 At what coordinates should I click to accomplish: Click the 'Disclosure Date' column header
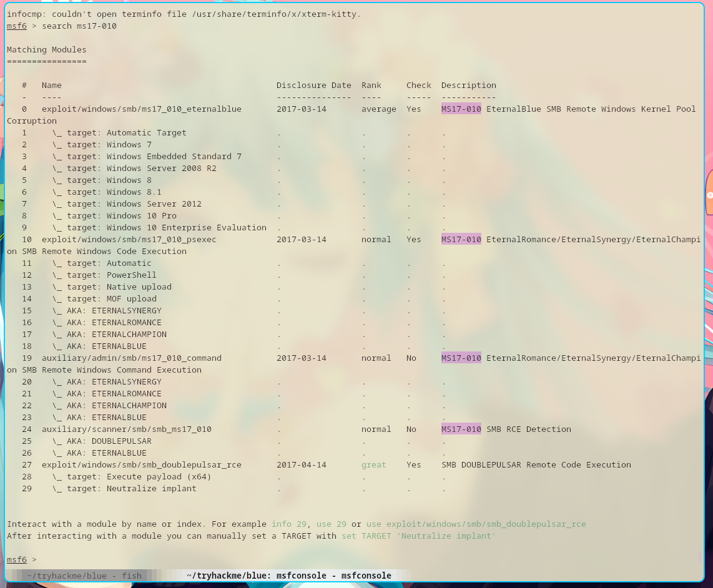pos(314,86)
